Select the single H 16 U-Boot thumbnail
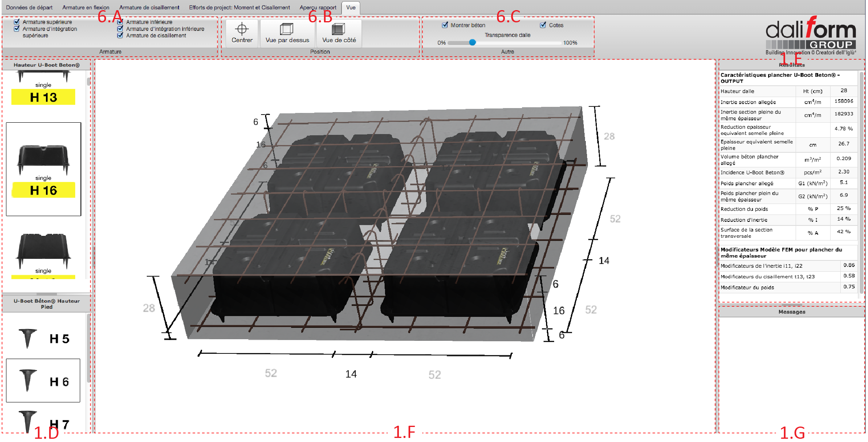The image size is (868, 442). tap(44, 169)
